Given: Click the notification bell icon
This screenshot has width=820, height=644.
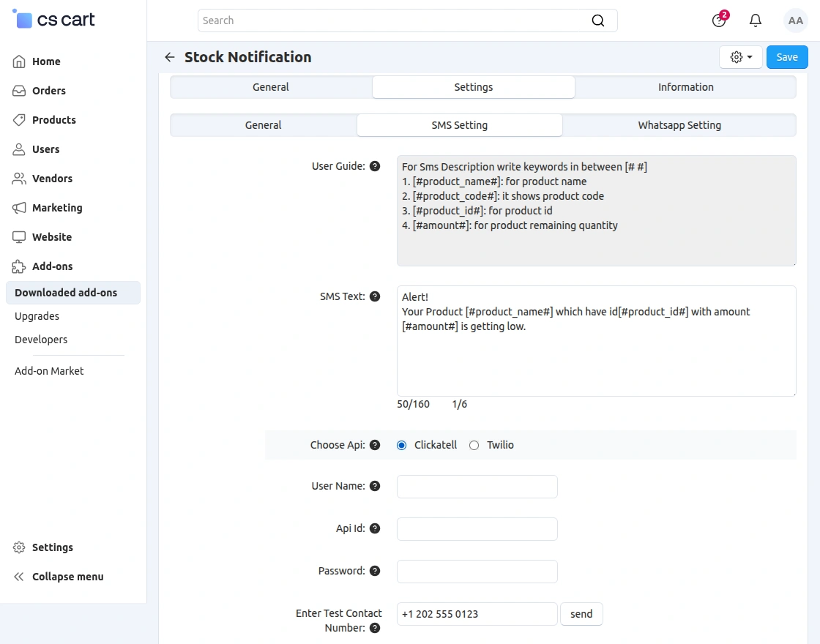Looking at the screenshot, I should (x=756, y=20).
